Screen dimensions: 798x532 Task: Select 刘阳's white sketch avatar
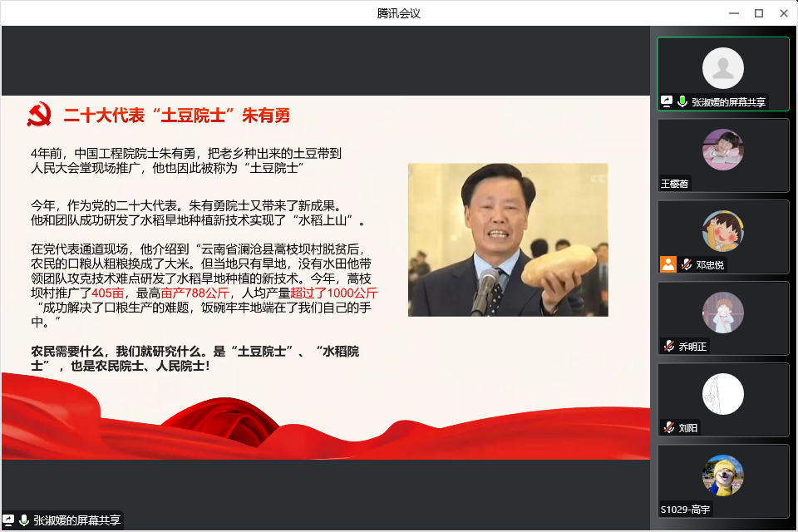tap(722, 394)
